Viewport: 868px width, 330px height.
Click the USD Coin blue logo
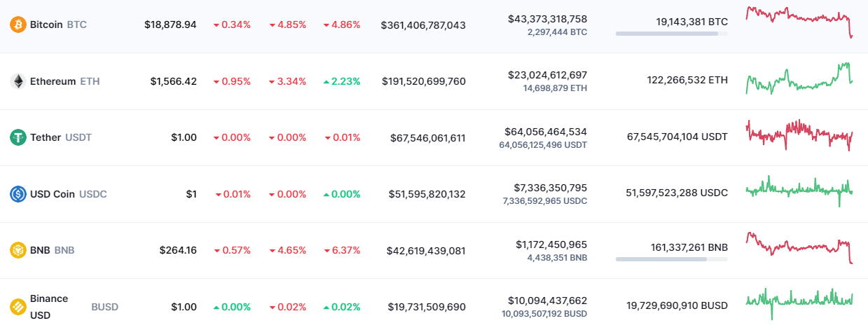point(18,194)
